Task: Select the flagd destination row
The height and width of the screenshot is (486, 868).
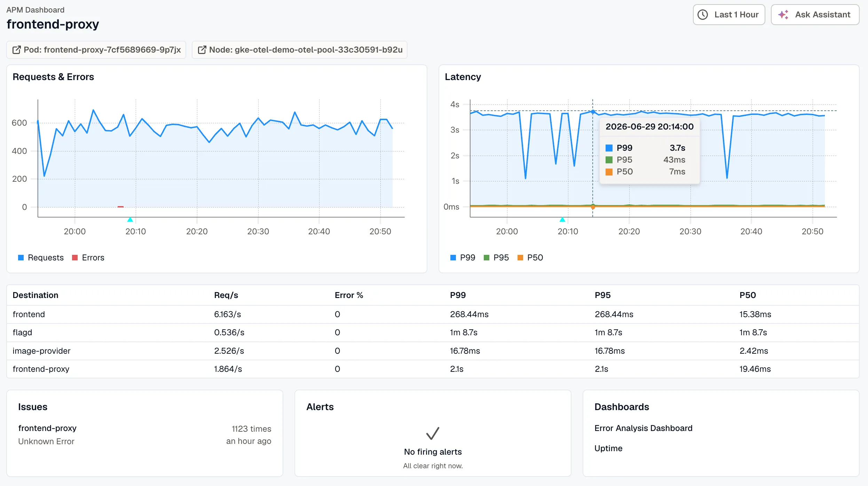Action: [x=433, y=332]
